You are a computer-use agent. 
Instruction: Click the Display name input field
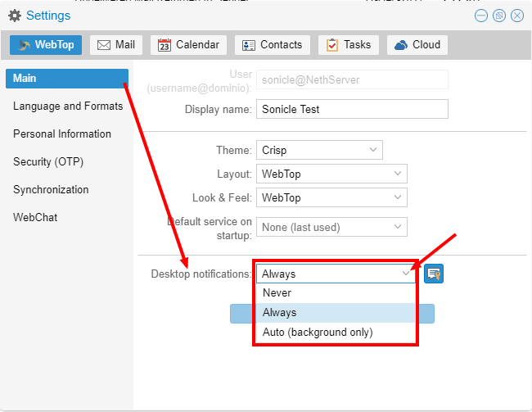coord(352,109)
